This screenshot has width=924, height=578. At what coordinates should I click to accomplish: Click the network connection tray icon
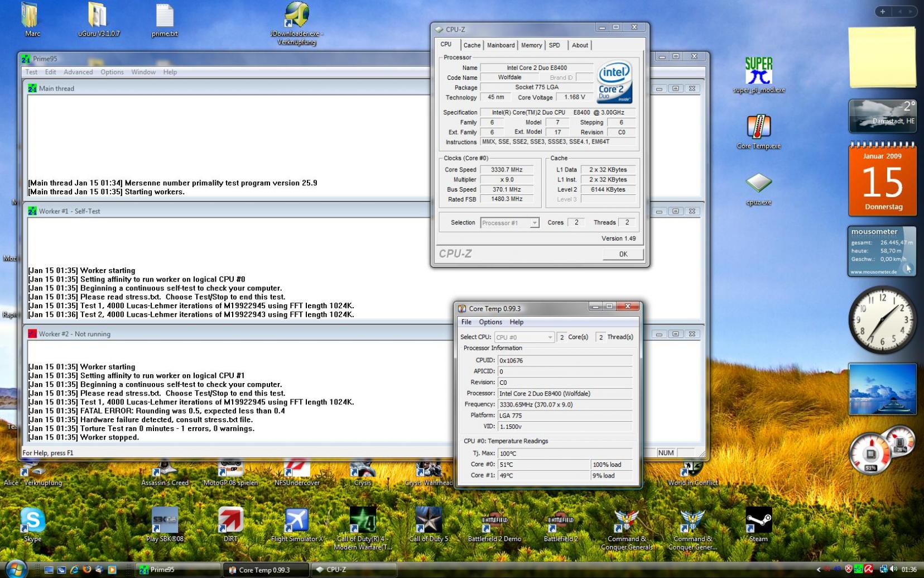coord(883,569)
